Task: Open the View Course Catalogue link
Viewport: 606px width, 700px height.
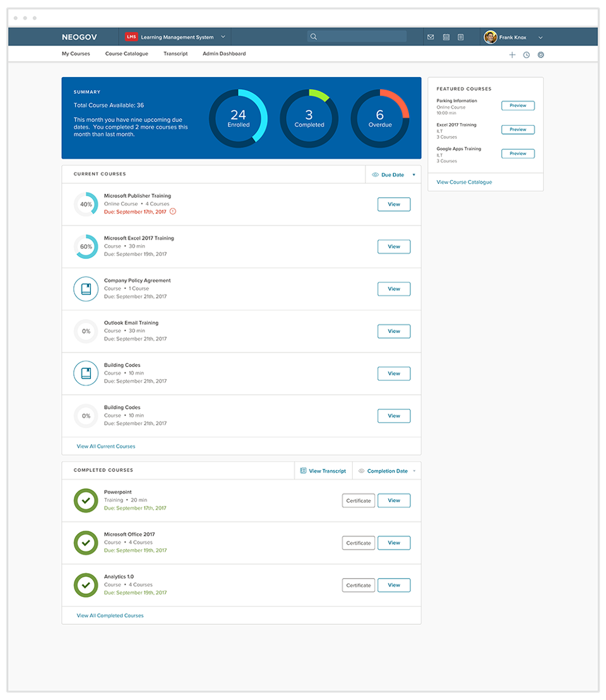Action: click(x=464, y=182)
